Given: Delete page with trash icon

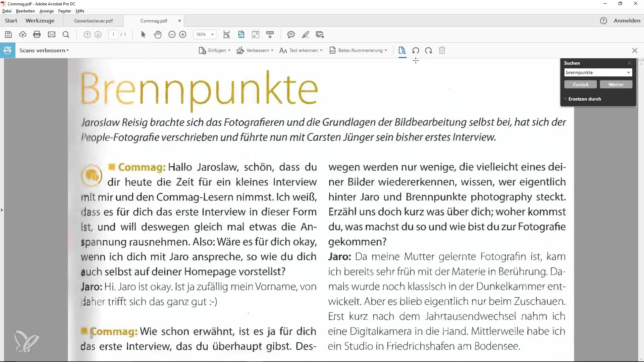Looking at the screenshot, I should (442, 51).
